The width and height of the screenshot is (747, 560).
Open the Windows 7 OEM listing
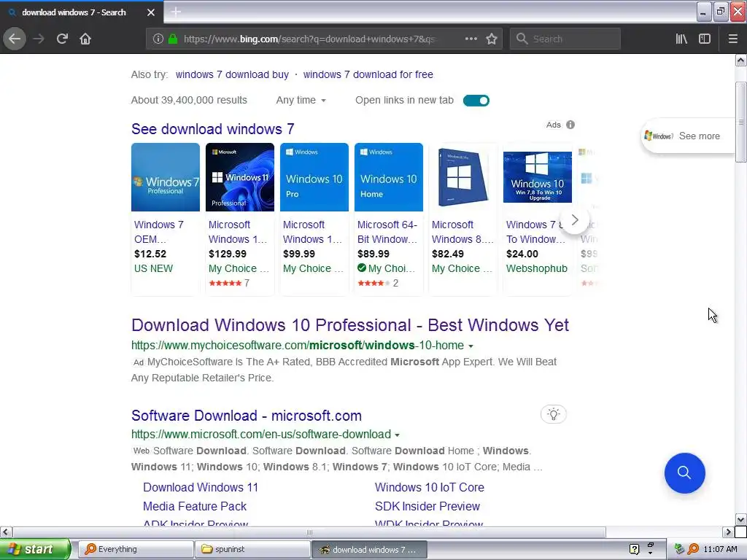[x=158, y=232]
